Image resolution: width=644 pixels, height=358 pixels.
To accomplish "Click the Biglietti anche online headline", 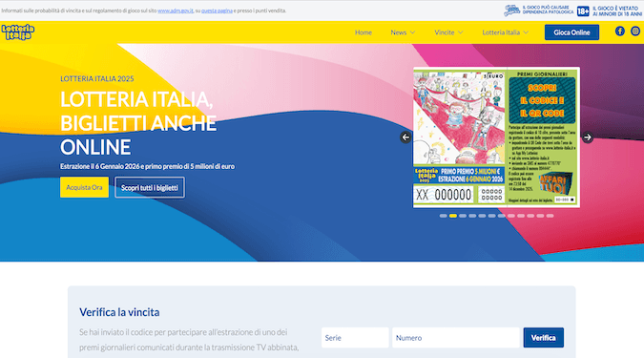I will [138, 123].
